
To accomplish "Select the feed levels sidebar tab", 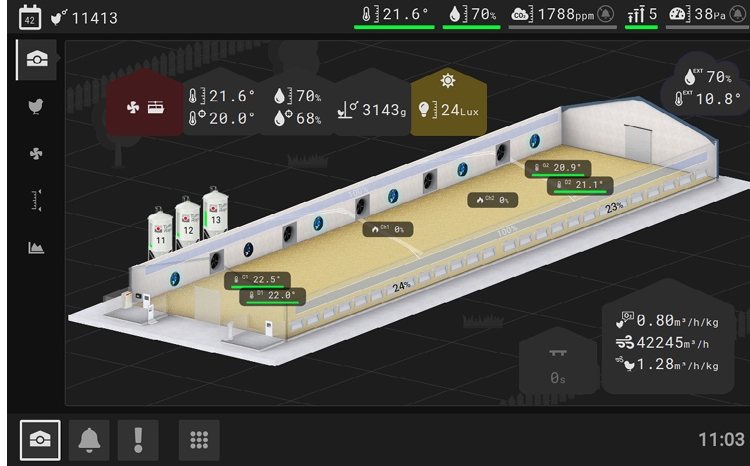I will pos(36,201).
